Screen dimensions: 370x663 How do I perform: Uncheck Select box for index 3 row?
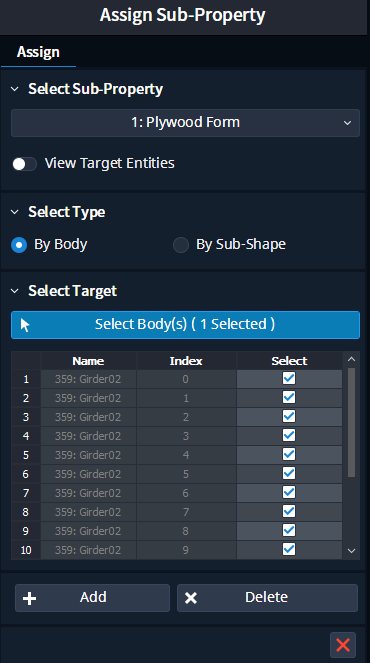(x=289, y=436)
